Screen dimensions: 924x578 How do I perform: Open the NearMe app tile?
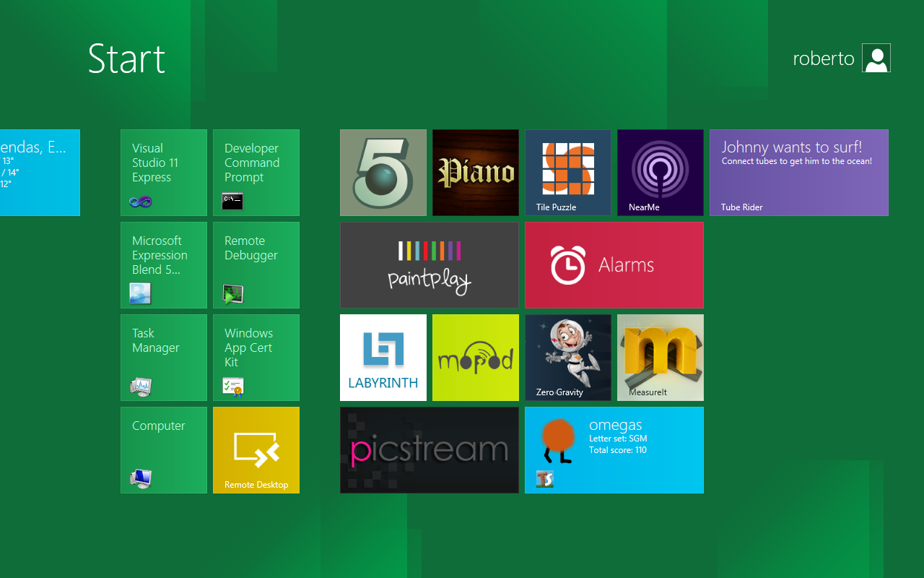coord(661,173)
